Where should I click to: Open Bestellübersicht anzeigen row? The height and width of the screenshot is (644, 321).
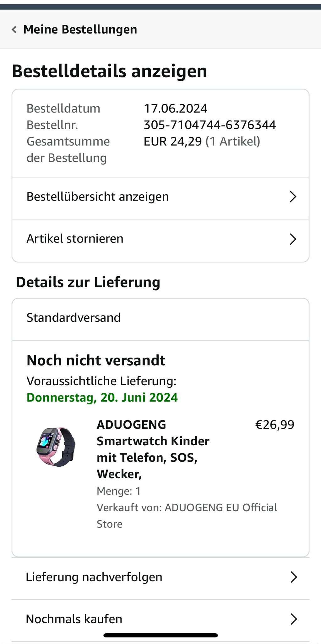pyautogui.click(x=98, y=197)
